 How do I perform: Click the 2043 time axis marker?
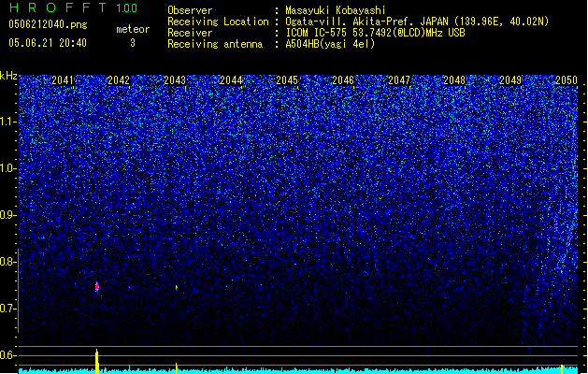175,80
